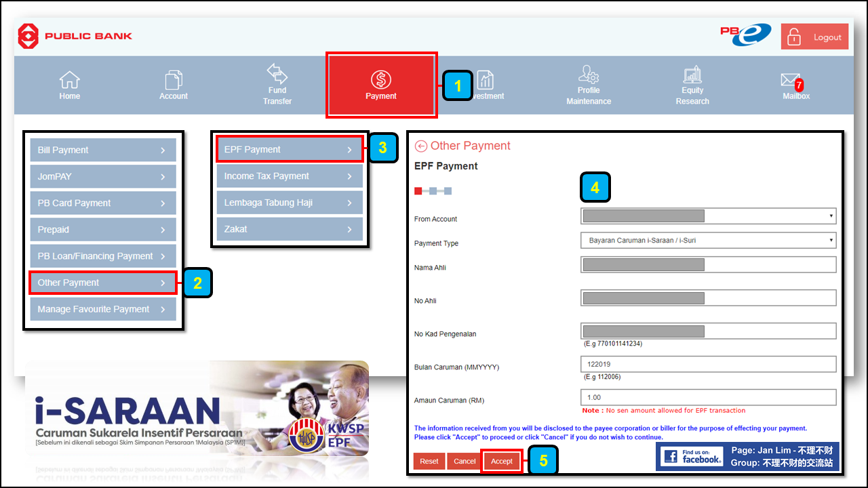Select the Fund Transfer arrows icon
The height and width of the screenshot is (488, 868).
click(277, 73)
